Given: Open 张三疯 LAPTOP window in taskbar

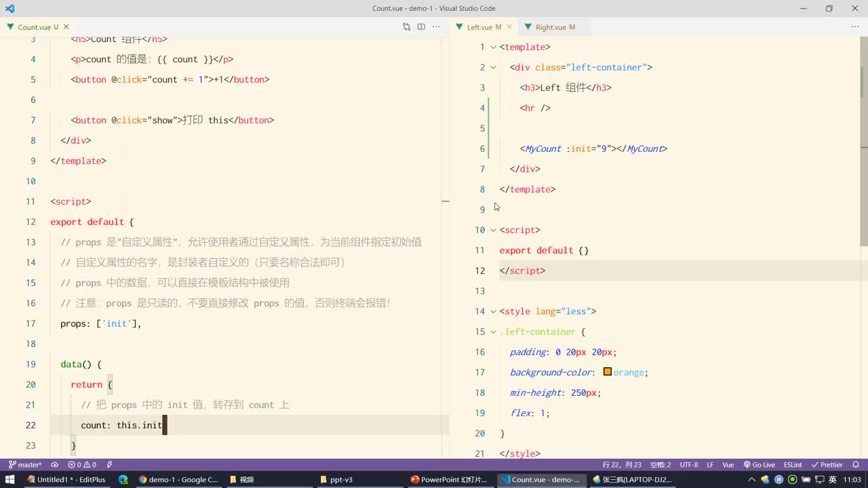Looking at the screenshot, I should coord(632,479).
